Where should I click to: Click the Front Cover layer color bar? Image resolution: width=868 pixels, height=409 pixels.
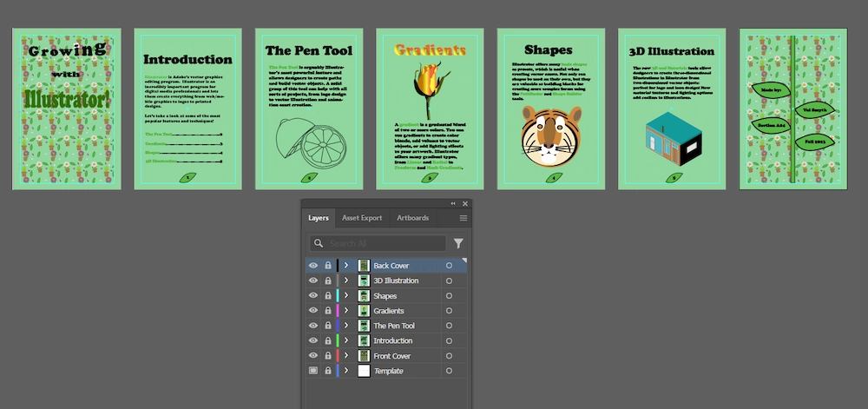[x=338, y=355]
